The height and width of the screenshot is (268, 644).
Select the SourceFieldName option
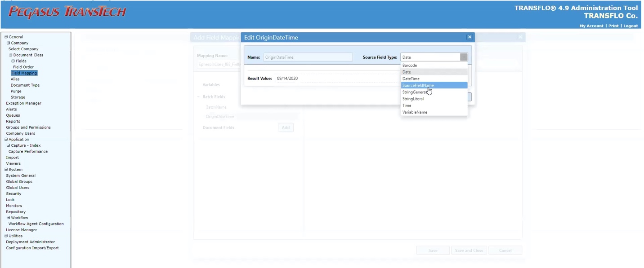[434, 85]
